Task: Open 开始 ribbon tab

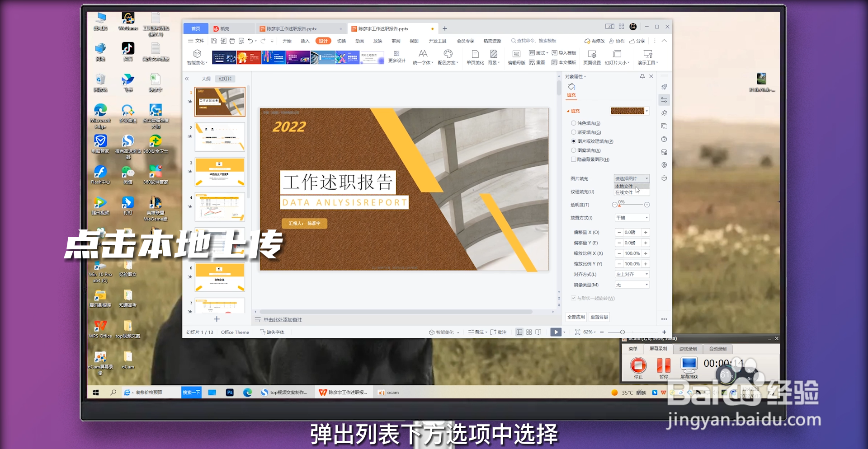Action: coord(287,41)
